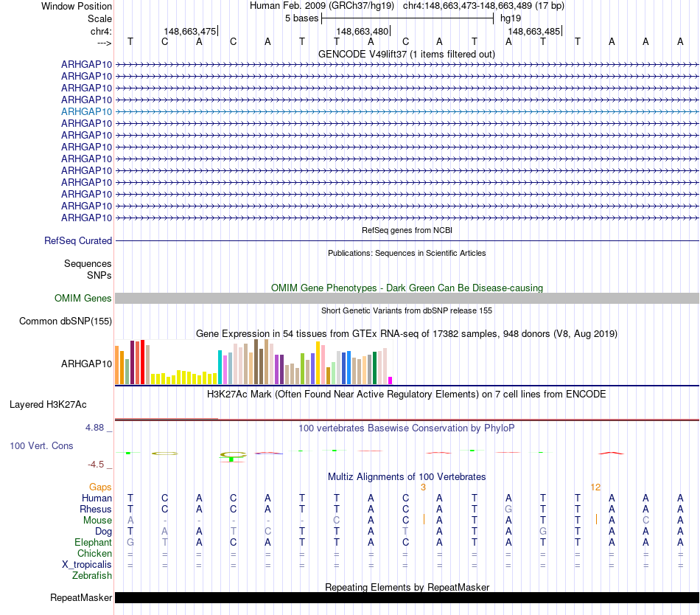Click the --> sequence direction arrow label

coord(105,43)
